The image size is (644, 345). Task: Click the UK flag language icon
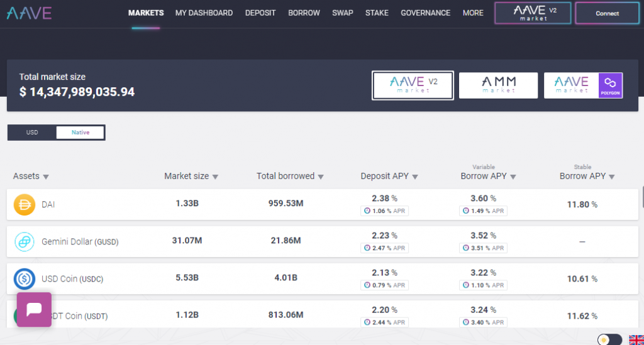pos(636,340)
